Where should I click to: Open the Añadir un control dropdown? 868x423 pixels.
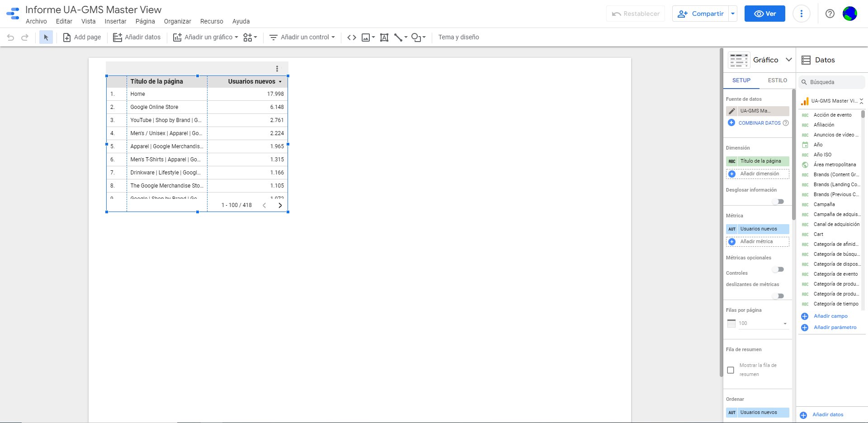[302, 38]
